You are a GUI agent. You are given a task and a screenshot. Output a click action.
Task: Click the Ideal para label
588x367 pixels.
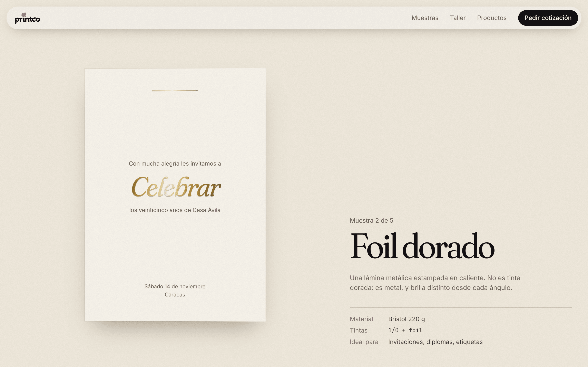point(364,342)
